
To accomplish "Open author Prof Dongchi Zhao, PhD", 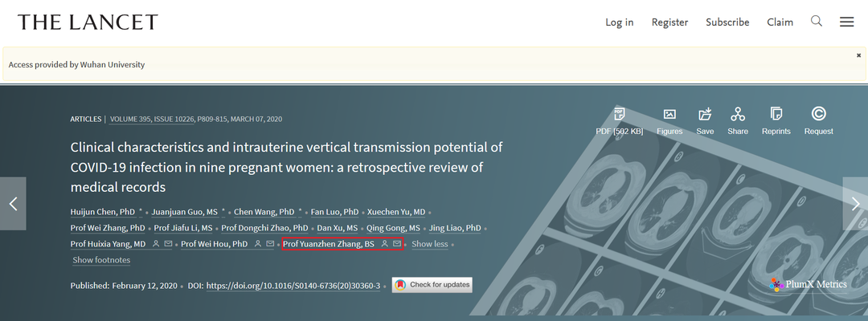I will [x=264, y=228].
